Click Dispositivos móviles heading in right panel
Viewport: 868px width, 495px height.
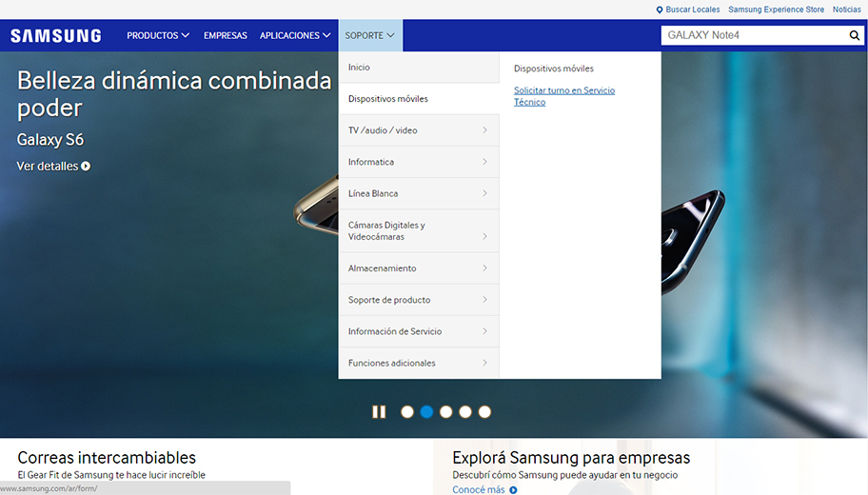tap(554, 69)
